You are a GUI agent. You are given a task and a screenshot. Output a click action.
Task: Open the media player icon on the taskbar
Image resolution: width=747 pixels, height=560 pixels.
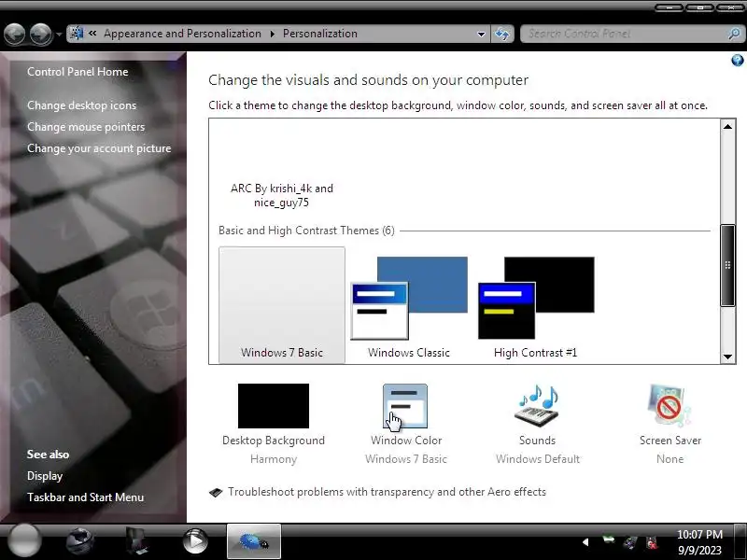coord(195,541)
